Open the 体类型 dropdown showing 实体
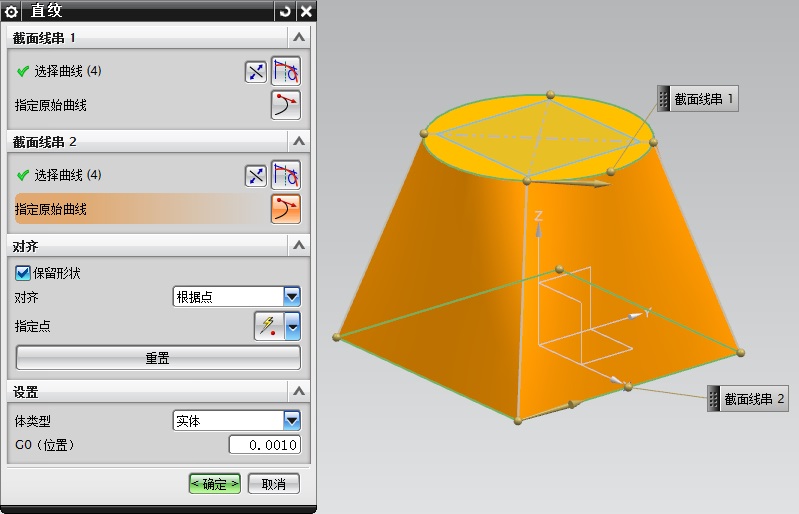The image size is (799, 514). [x=236, y=421]
